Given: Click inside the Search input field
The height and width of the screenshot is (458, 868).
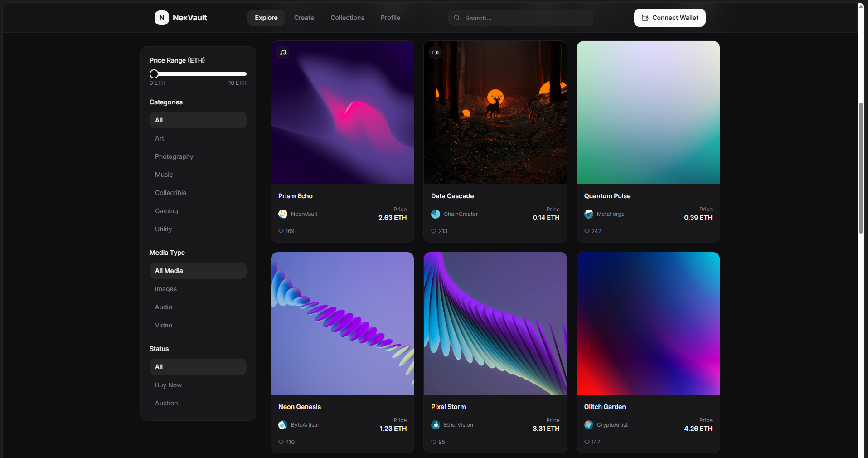Looking at the screenshot, I should tap(520, 18).
